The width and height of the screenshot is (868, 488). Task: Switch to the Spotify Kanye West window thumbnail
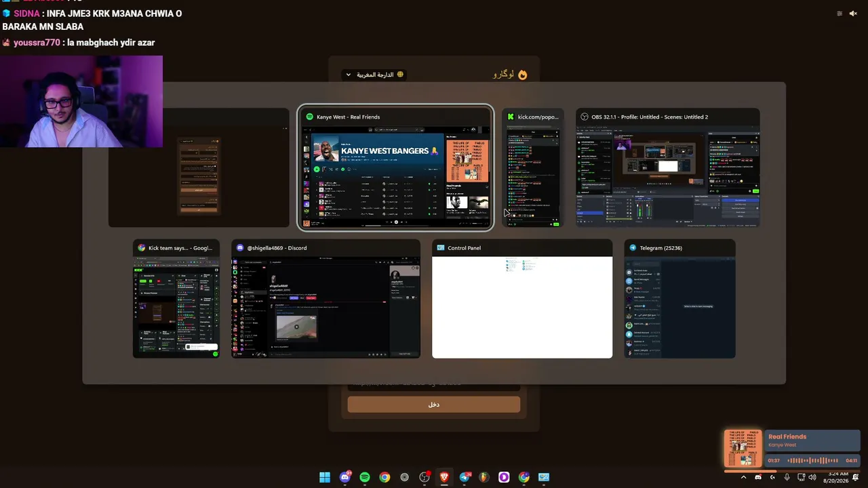(395, 168)
